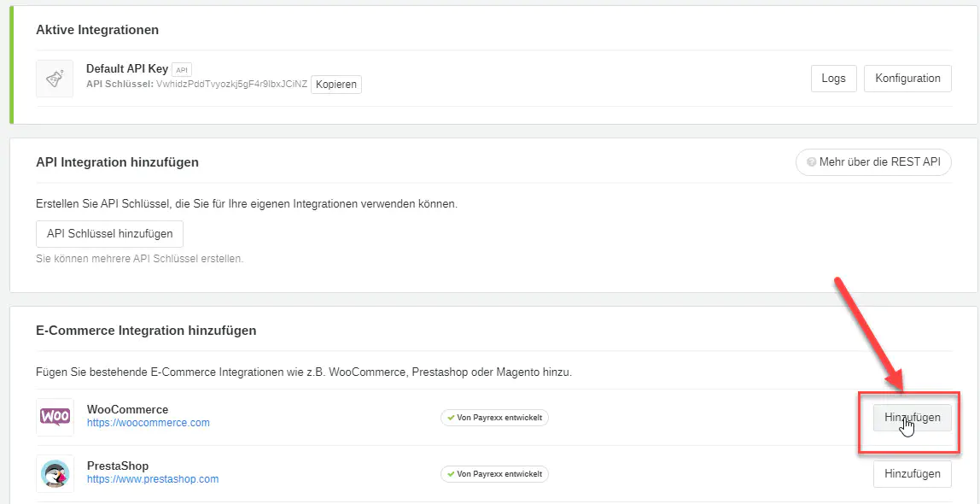
Task: Click the API Schlüssel key value text
Action: (231, 84)
